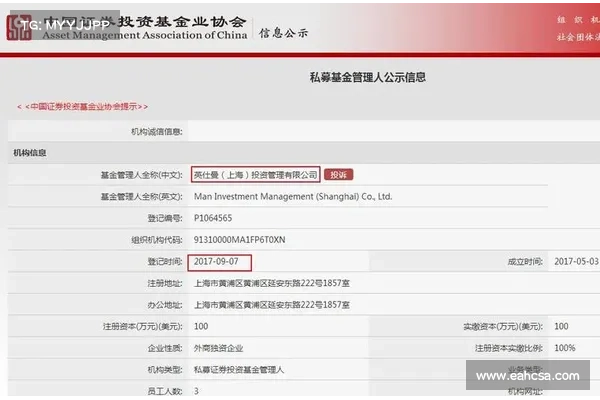
Task: Click the 基金管理人全称(中文) label
Action: click(x=142, y=175)
